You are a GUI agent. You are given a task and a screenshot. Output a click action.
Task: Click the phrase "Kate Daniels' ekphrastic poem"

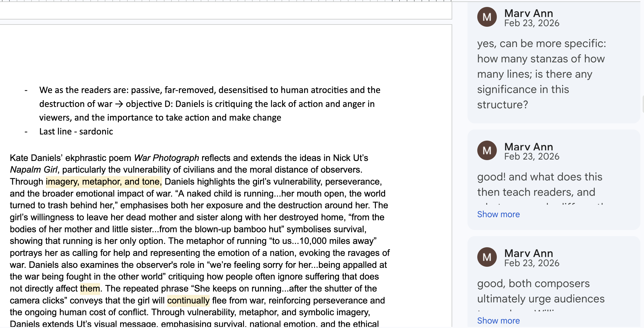[x=71, y=158]
